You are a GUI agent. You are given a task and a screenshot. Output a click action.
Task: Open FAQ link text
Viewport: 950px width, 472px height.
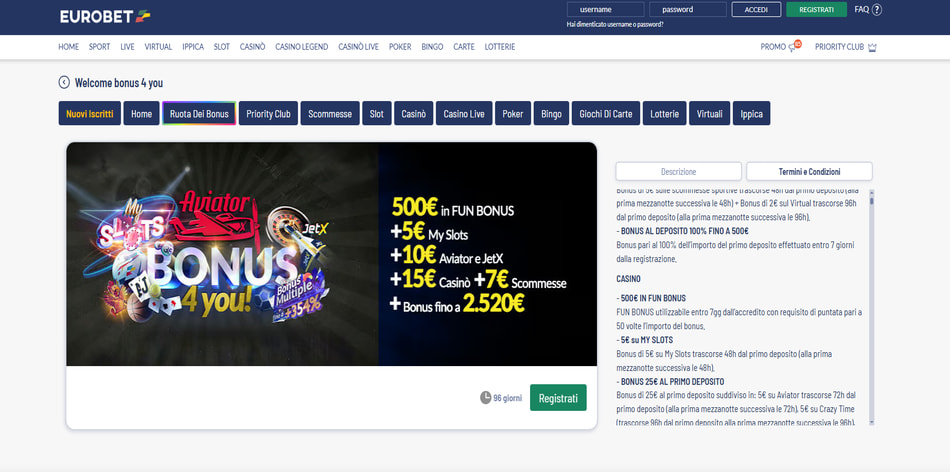point(862,10)
